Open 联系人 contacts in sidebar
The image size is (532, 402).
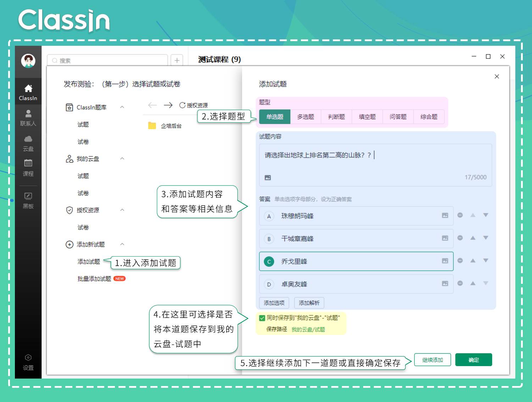tap(28, 118)
